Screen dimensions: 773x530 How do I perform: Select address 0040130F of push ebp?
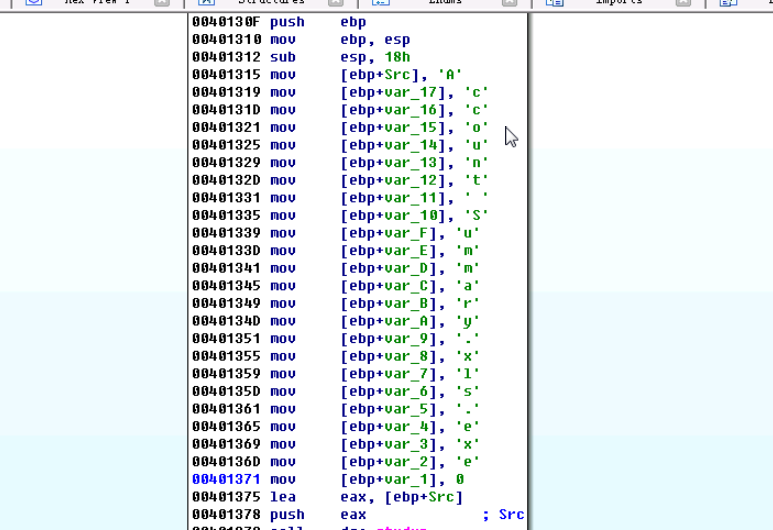(x=226, y=22)
